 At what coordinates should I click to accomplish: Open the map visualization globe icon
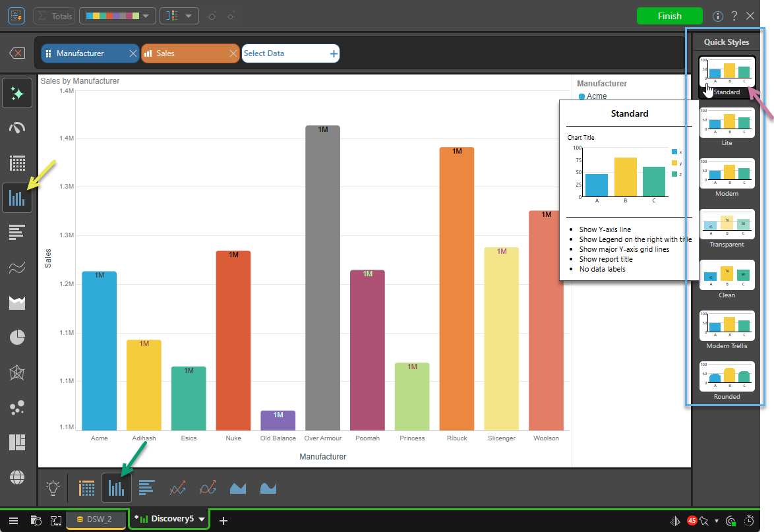(x=17, y=477)
